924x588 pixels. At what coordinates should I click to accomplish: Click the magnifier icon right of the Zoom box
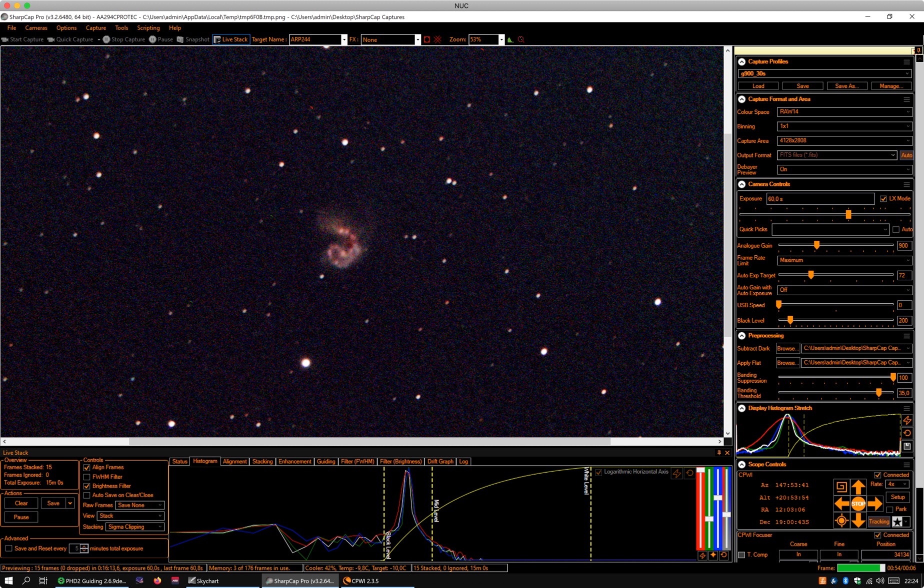[521, 39]
